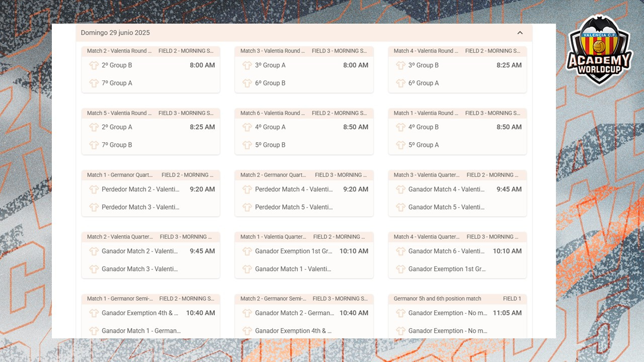Click the jersey icon beside 6º Group B
Viewport: 644px width, 362px height.
click(247, 83)
